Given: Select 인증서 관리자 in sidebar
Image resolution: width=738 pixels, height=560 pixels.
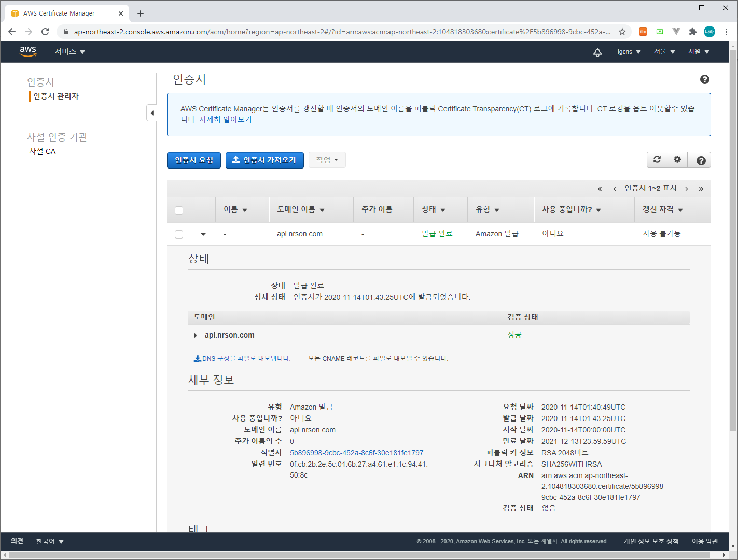Looking at the screenshot, I should pyautogui.click(x=56, y=96).
